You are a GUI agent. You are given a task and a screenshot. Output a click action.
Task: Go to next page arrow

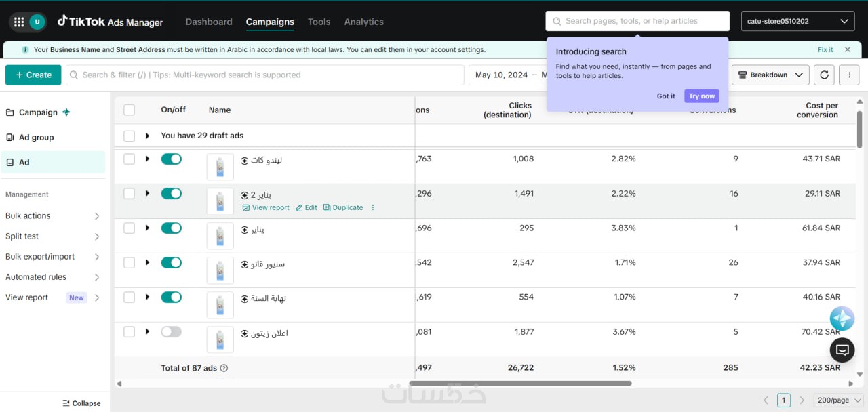coord(802,400)
